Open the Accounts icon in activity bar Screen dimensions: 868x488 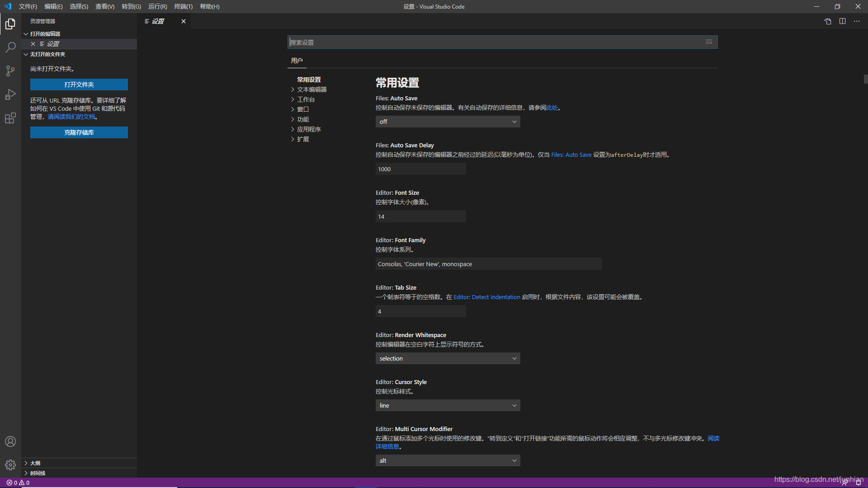(10, 441)
